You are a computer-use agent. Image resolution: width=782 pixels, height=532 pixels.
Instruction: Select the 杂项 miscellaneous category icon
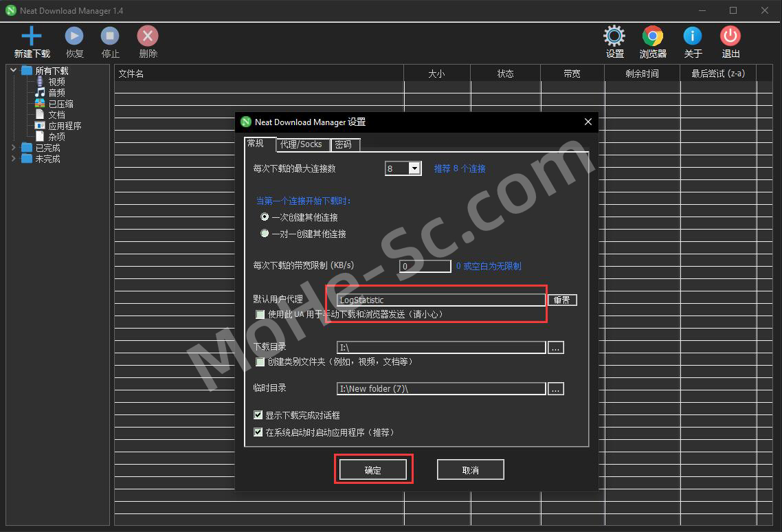tap(40, 136)
